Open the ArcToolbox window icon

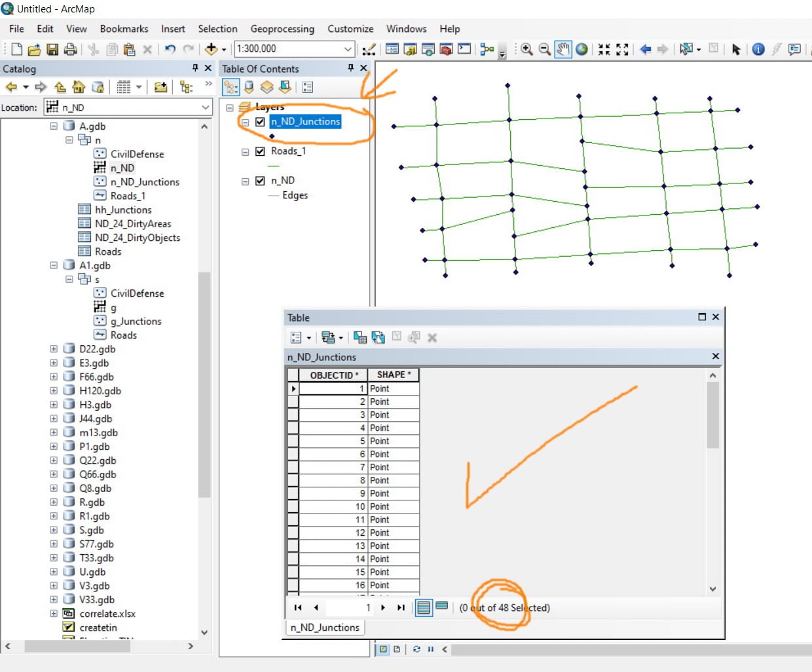[x=446, y=49]
